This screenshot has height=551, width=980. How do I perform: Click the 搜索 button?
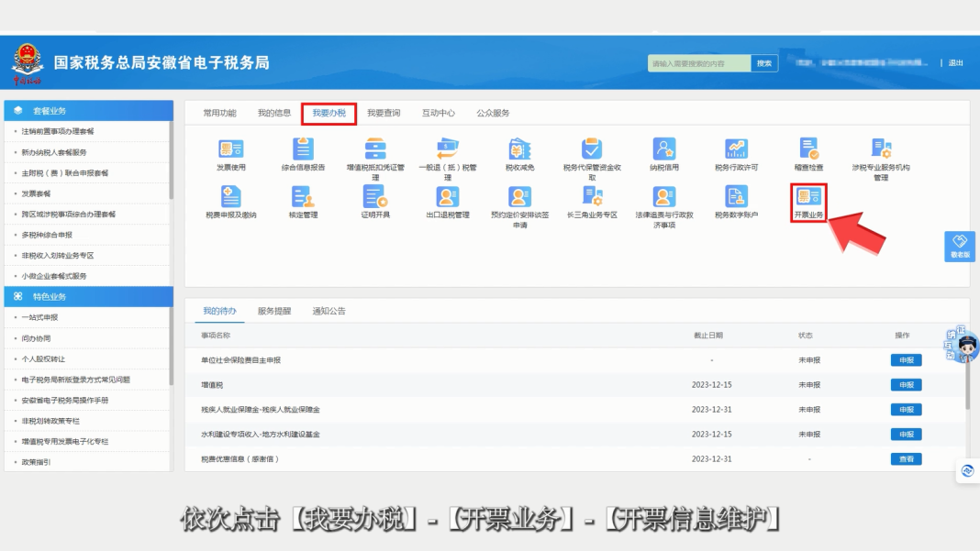click(763, 63)
